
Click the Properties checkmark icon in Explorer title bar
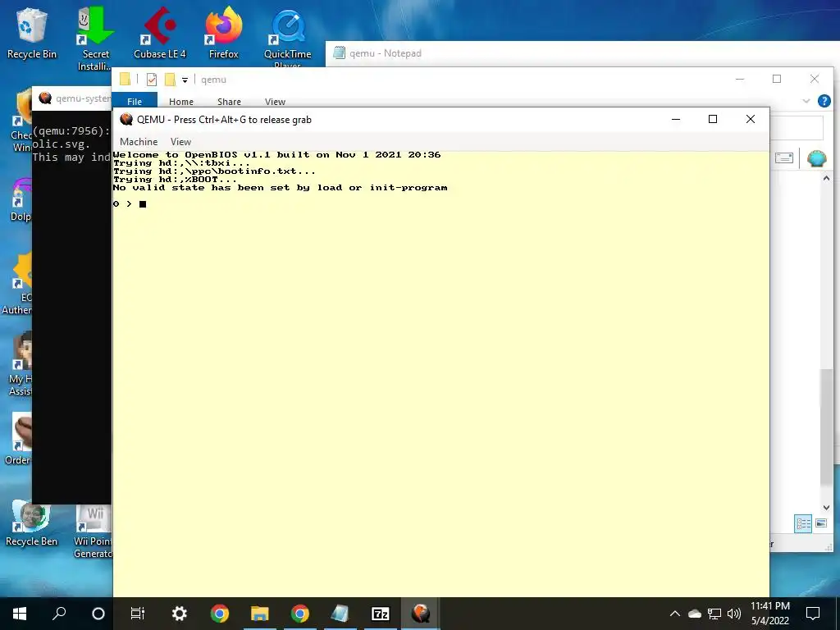click(x=152, y=80)
